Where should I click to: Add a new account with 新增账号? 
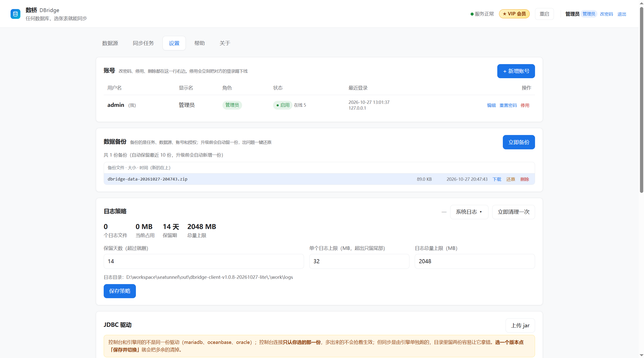click(x=516, y=71)
